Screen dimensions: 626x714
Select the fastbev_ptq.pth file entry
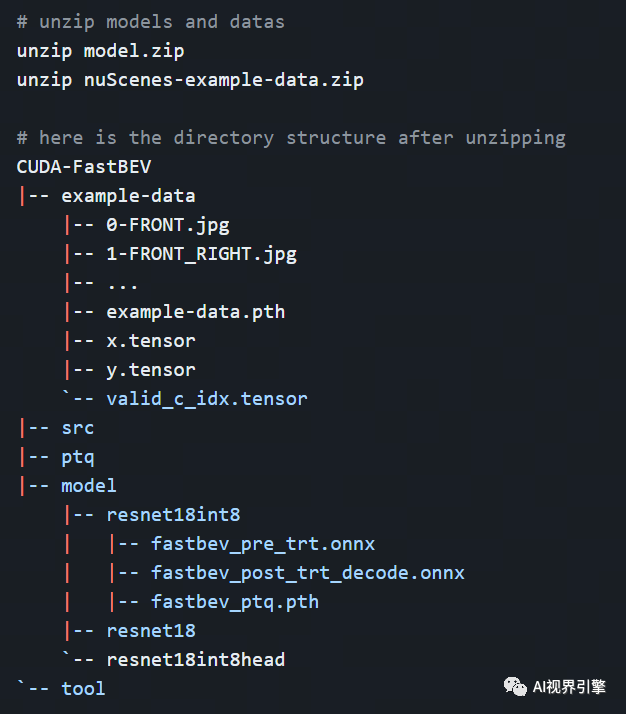click(234, 602)
